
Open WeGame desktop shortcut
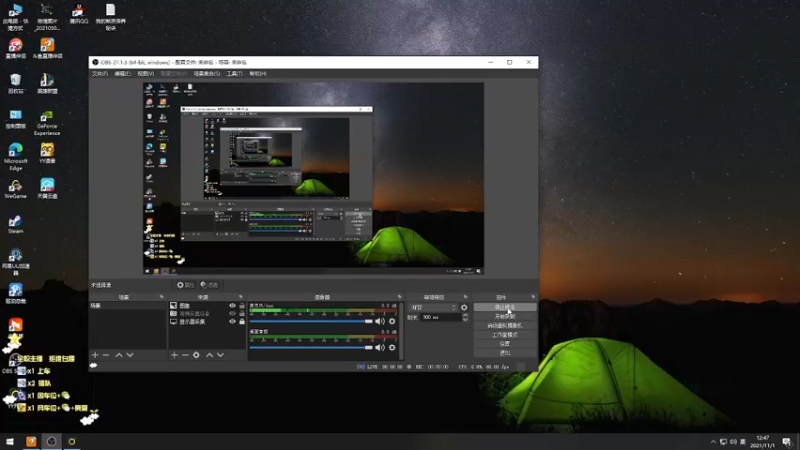pos(15,189)
